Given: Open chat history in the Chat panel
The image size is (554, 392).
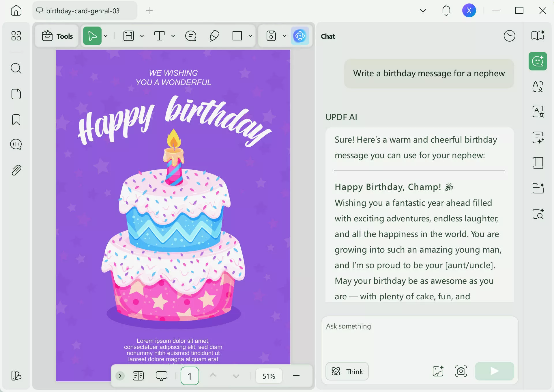Looking at the screenshot, I should [510, 36].
